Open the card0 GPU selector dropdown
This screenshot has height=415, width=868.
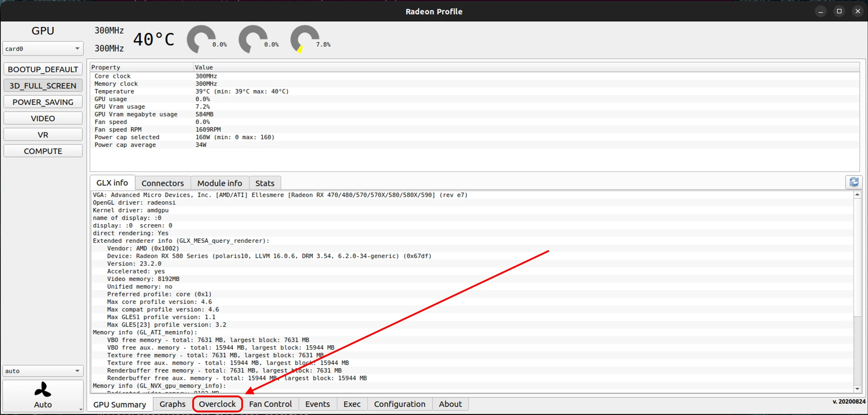[x=43, y=49]
